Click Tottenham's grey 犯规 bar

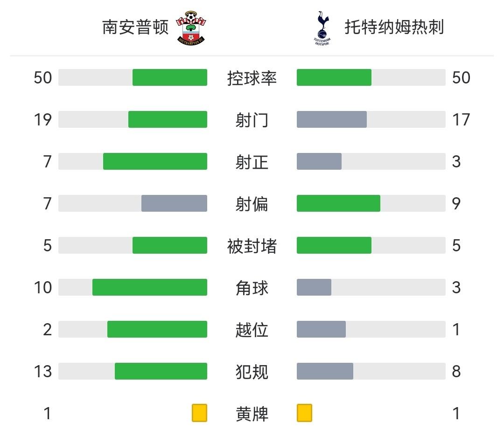[325, 371]
